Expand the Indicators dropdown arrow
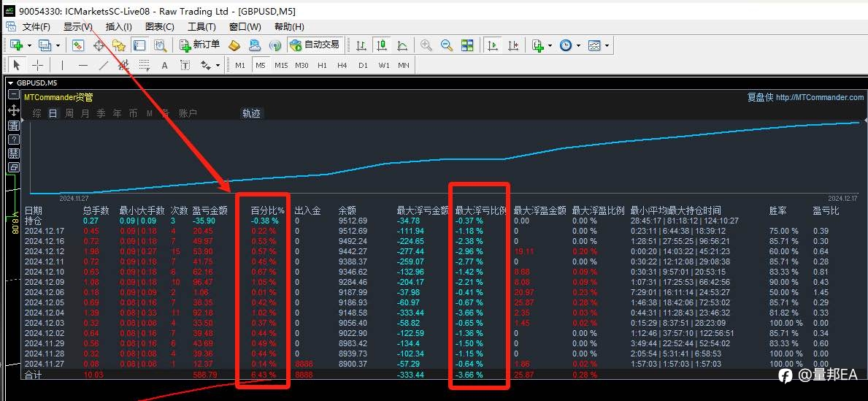Screen dimensions: 868x401 pyautogui.click(x=550, y=45)
